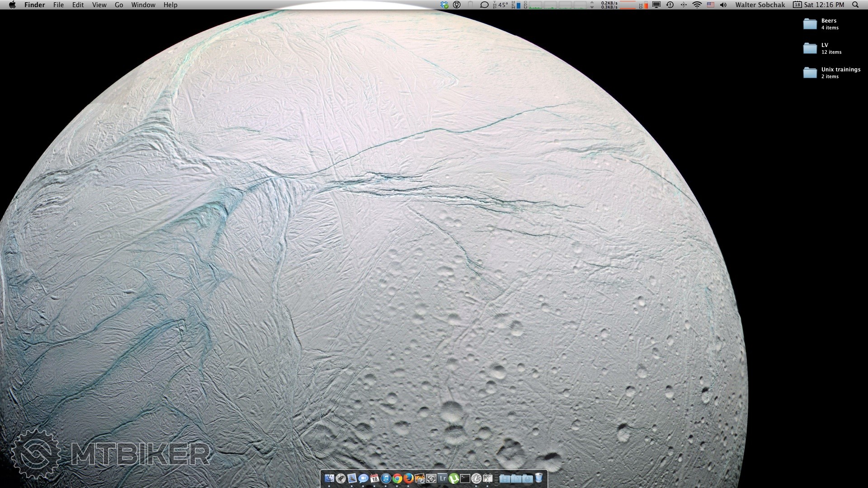Open the volume control in menu bar
This screenshot has height=488, width=868.
(x=723, y=5)
